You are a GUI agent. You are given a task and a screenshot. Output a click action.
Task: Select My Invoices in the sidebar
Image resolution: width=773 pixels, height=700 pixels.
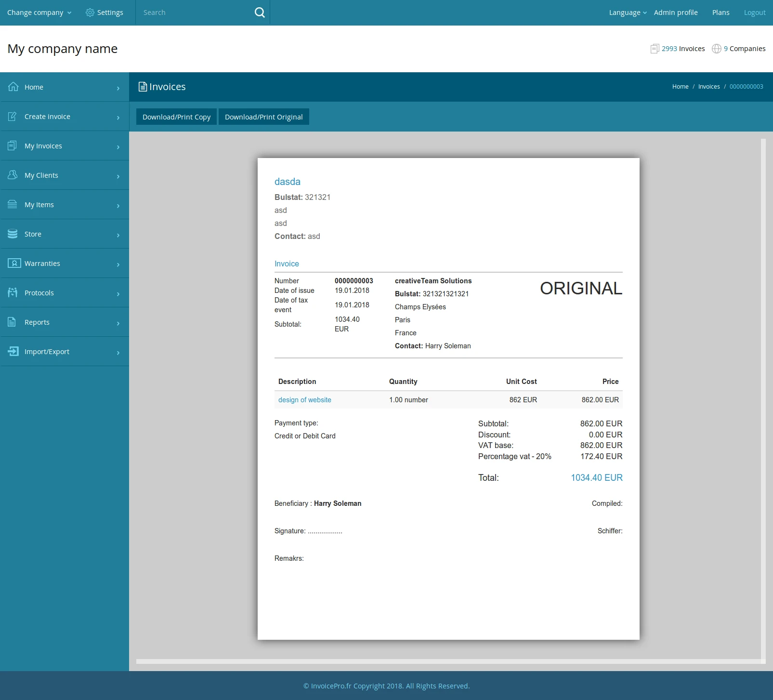pyautogui.click(x=65, y=146)
